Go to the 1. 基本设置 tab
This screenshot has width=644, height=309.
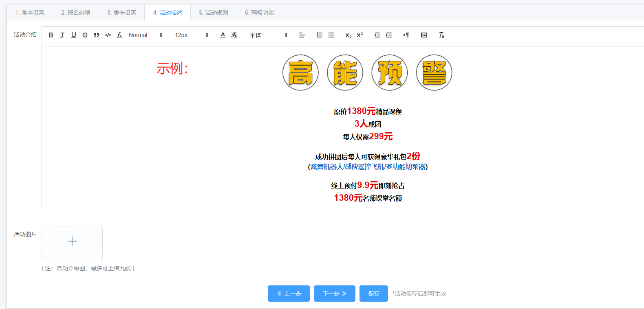[x=30, y=13]
